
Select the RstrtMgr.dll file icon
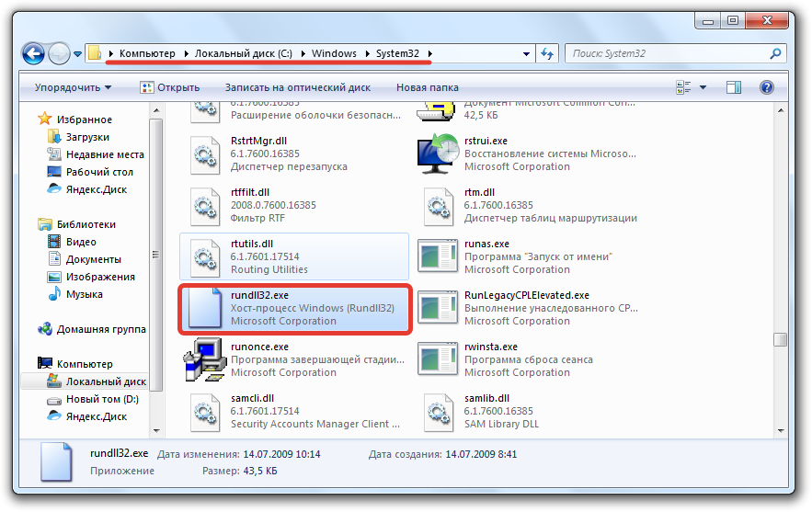click(205, 154)
